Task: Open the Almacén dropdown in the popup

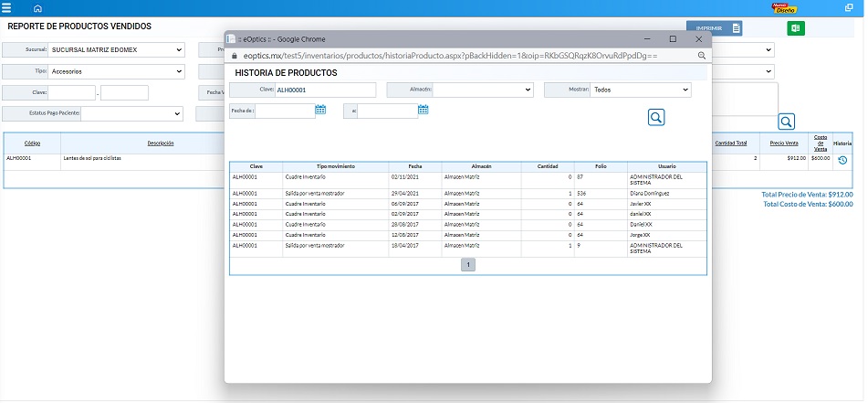Action: coord(483,90)
